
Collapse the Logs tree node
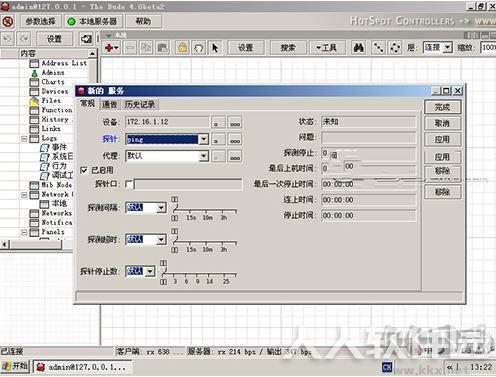click(x=24, y=139)
